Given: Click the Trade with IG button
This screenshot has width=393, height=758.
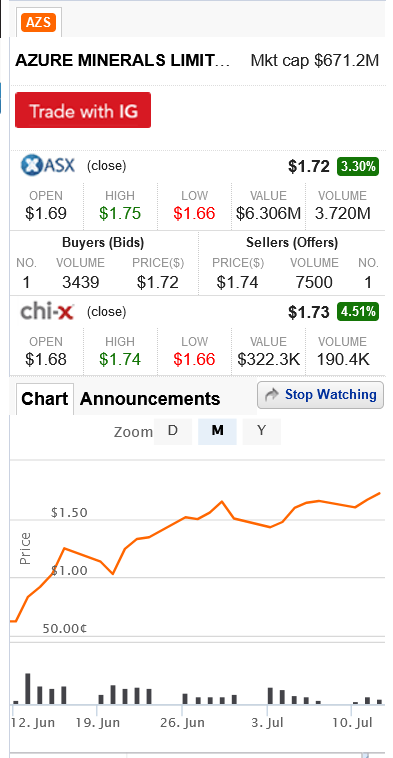Looking at the screenshot, I should coord(83,110).
